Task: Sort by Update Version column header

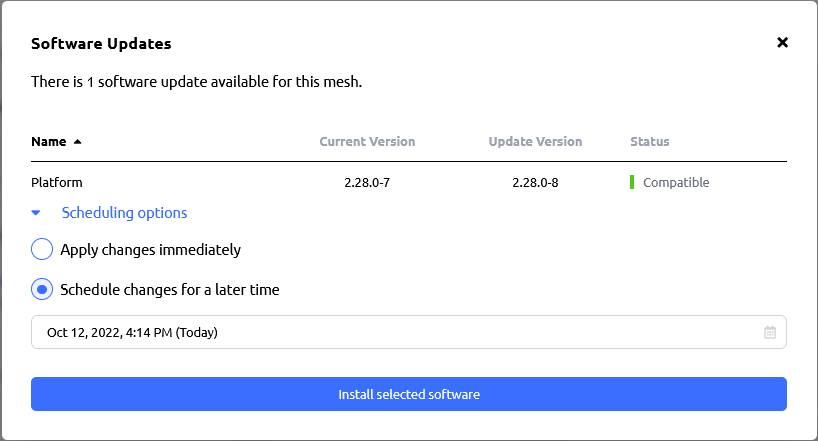Action: click(x=535, y=141)
